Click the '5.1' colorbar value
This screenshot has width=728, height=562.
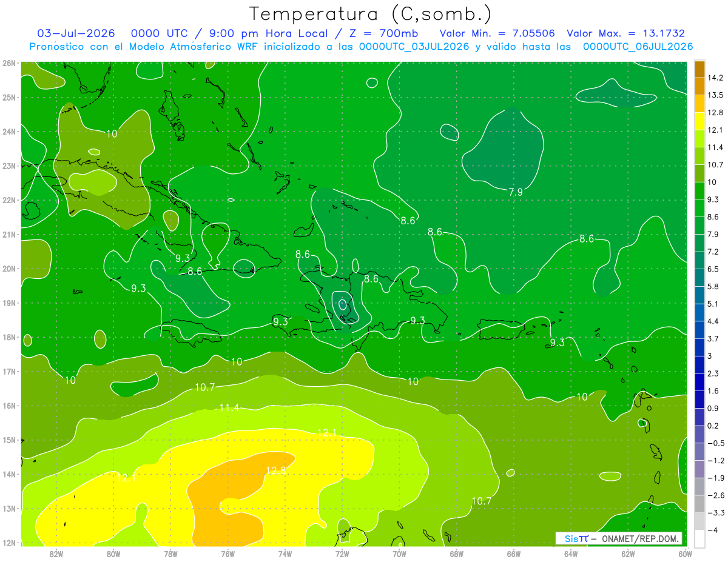713,304
